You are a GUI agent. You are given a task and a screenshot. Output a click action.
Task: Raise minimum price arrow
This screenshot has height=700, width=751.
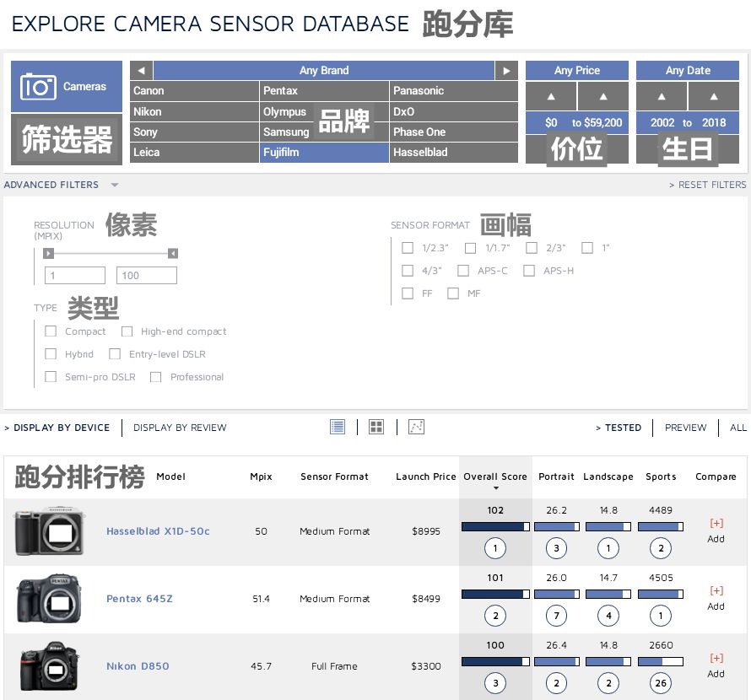click(551, 96)
